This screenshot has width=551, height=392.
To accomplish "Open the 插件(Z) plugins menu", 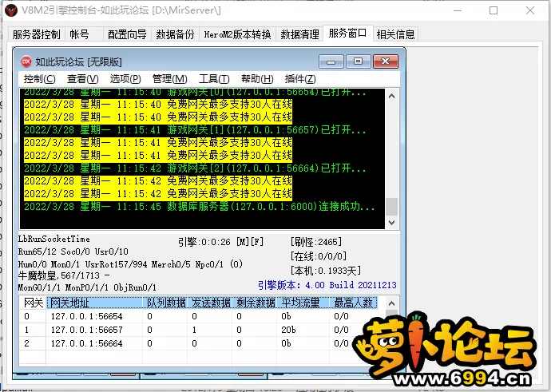I will 300,79.
